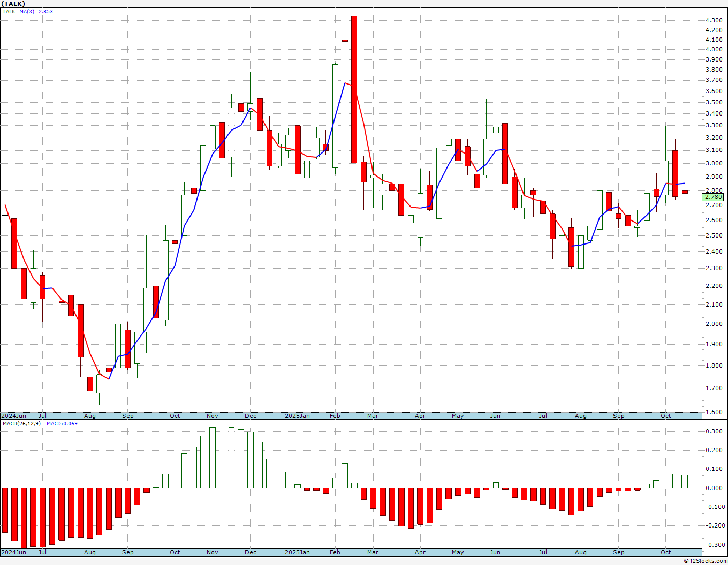Viewport: 728px width, 565px height.
Task: Click the 3.200 price axis label
Action: tap(714, 138)
